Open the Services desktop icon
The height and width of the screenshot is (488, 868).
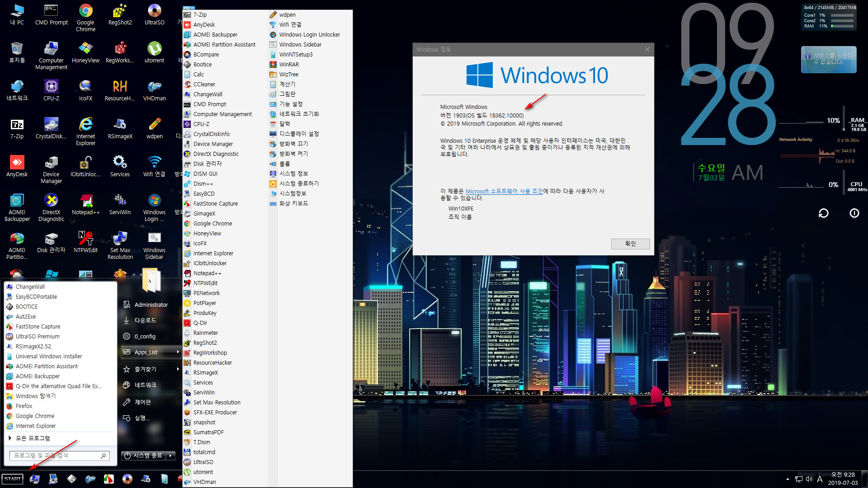click(x=120, y=167)
